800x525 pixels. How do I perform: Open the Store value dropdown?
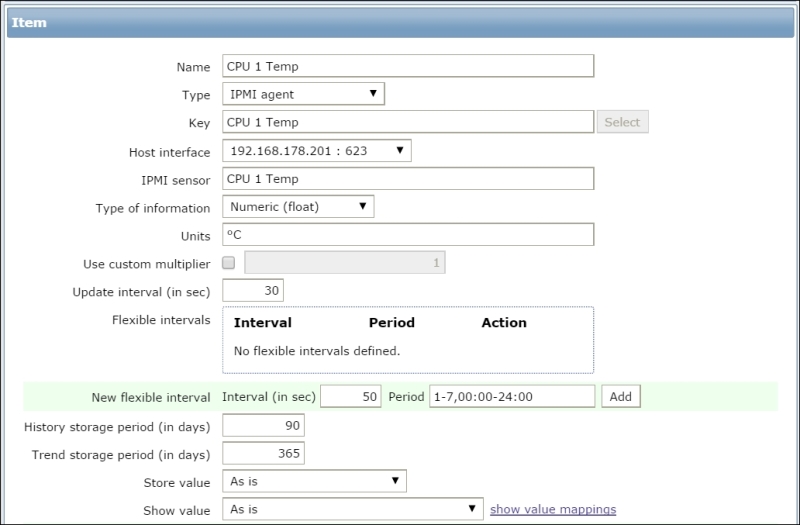(x=314, y=481)
